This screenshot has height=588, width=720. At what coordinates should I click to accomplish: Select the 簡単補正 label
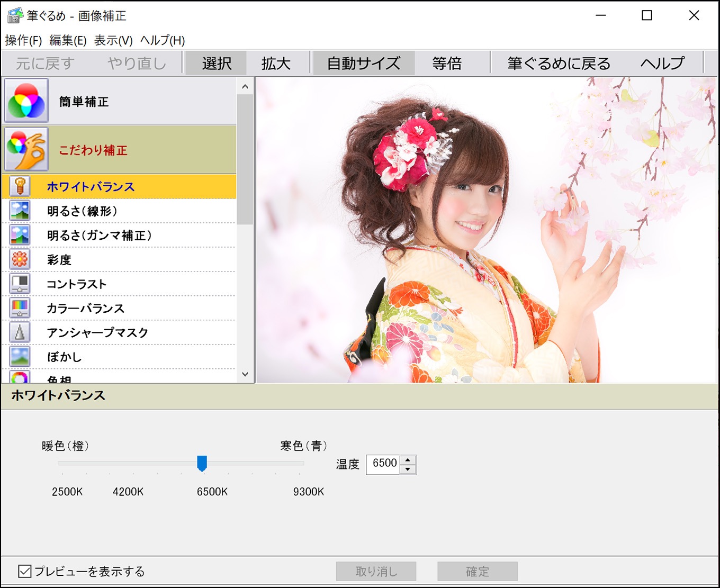(84, 102)
